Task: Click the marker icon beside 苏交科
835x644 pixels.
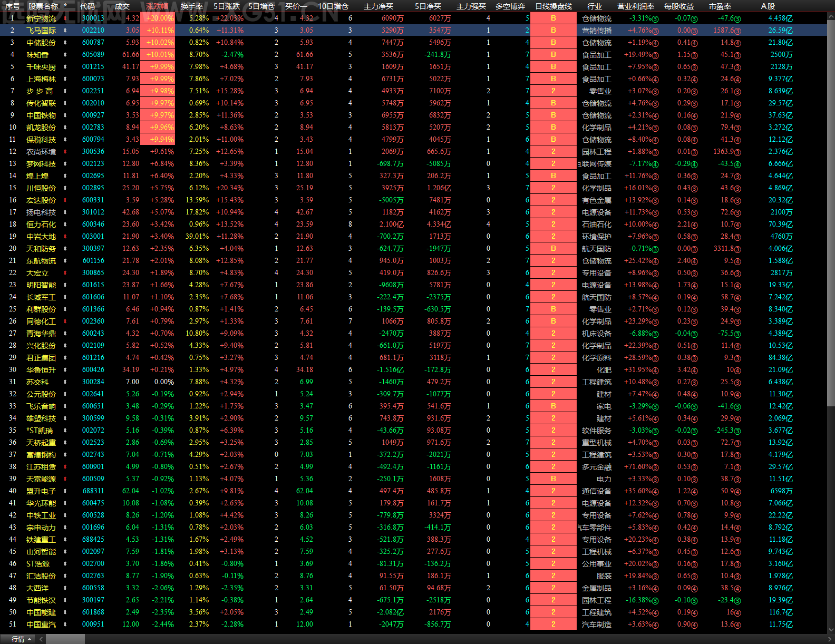Action: [x=65, y=382]
